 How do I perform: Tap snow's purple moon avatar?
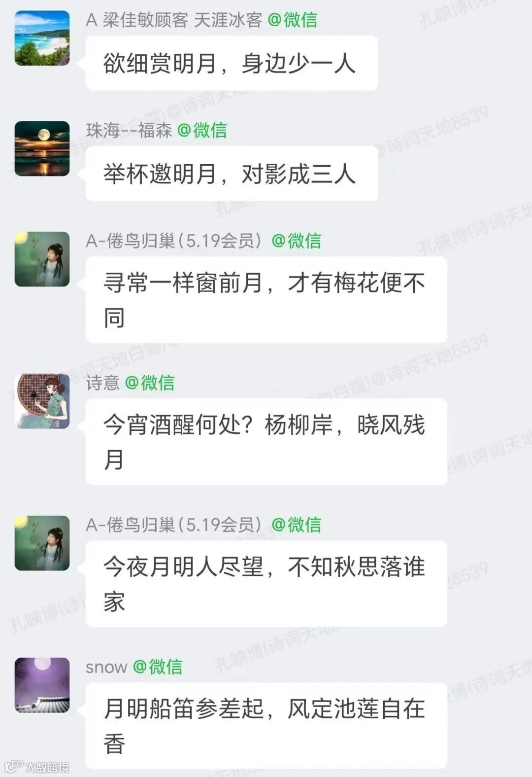(x=42, y=685)
